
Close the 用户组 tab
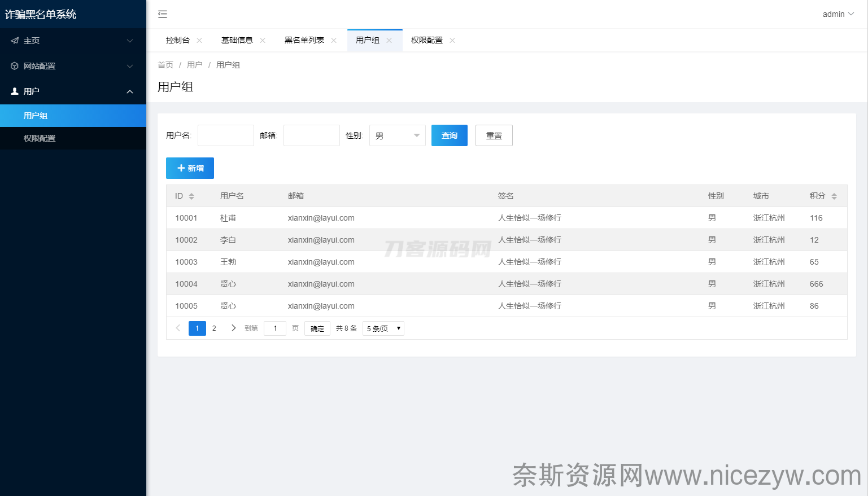point(389,40)
